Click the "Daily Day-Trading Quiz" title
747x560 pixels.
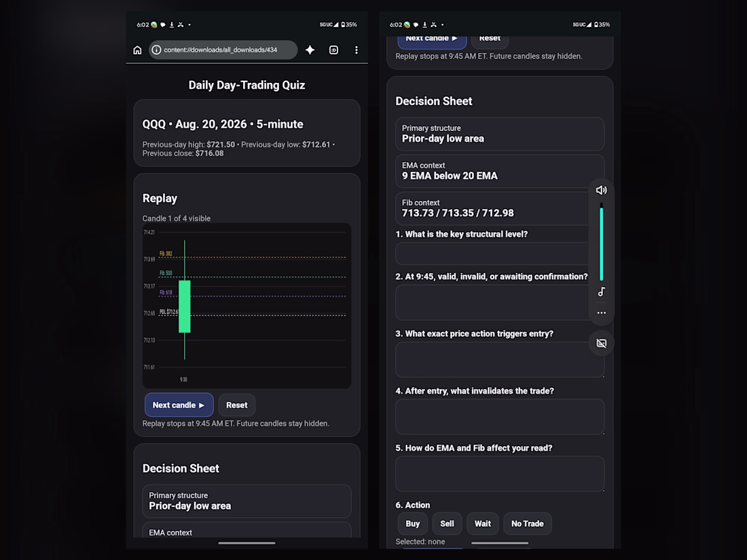(247, 86)
